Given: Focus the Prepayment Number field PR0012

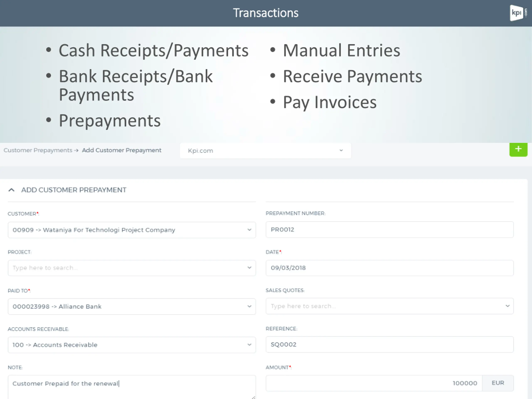Looking at the screenshot, I should tap(390, 229).
